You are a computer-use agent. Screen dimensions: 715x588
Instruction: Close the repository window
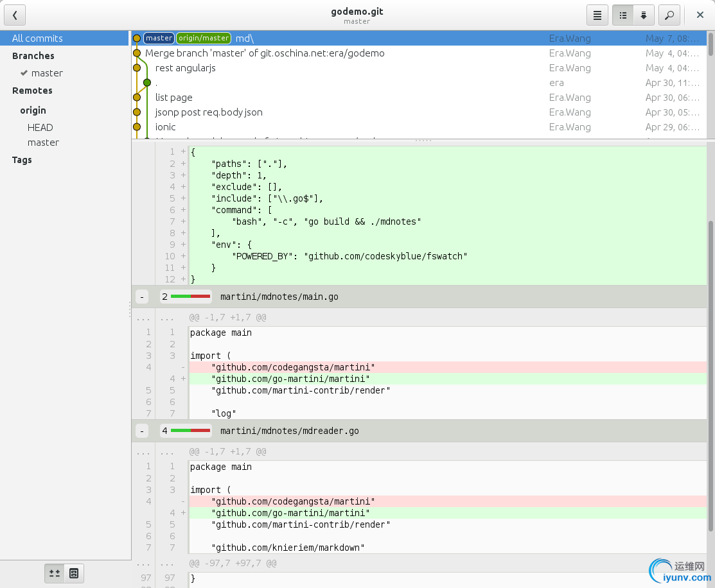coord(700,15)
